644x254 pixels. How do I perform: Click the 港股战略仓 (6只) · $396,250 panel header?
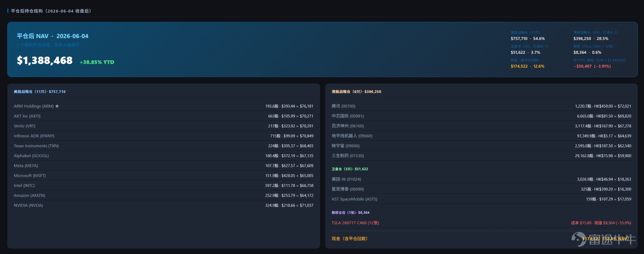tap(356, 92)
